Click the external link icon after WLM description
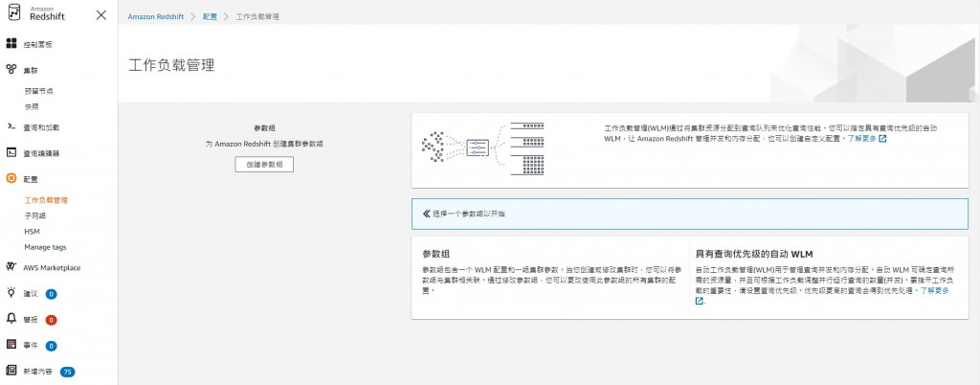 click(882, 139)
